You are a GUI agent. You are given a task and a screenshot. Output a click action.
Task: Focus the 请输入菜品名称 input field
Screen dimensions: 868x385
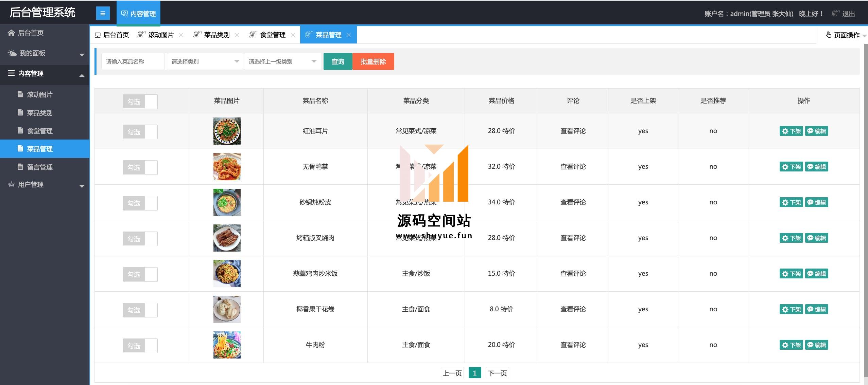click(133, 61)
